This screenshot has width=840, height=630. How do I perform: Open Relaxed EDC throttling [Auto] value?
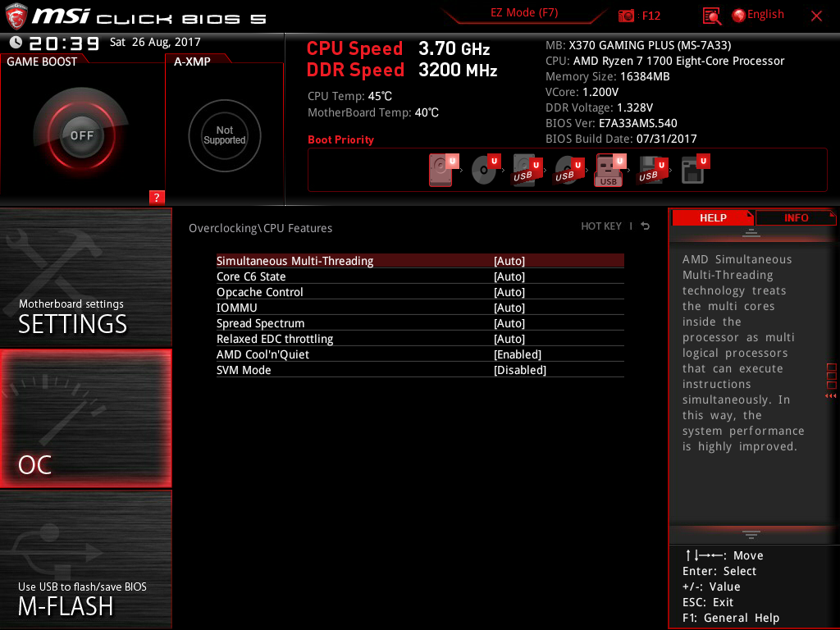pyautogui.click(x=509, y=339)
